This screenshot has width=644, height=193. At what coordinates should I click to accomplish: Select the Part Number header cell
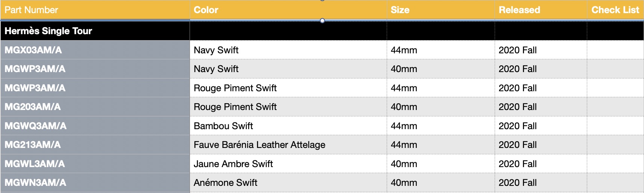point(95,10)
